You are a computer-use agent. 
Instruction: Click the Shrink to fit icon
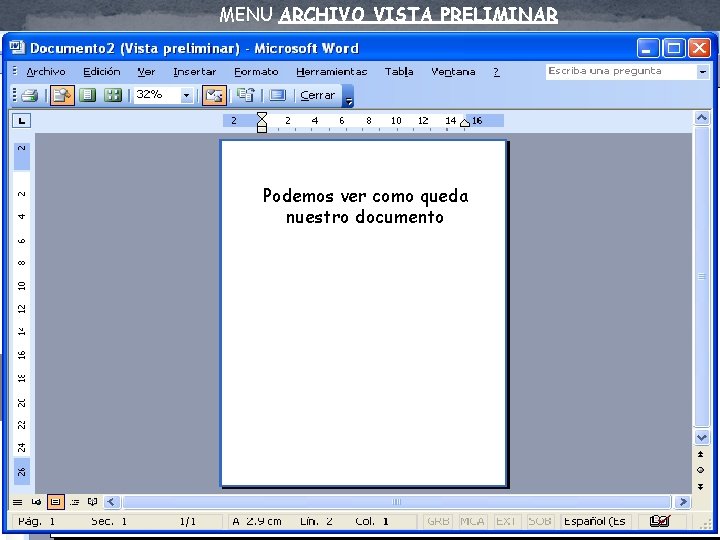[x=246, y=96]
